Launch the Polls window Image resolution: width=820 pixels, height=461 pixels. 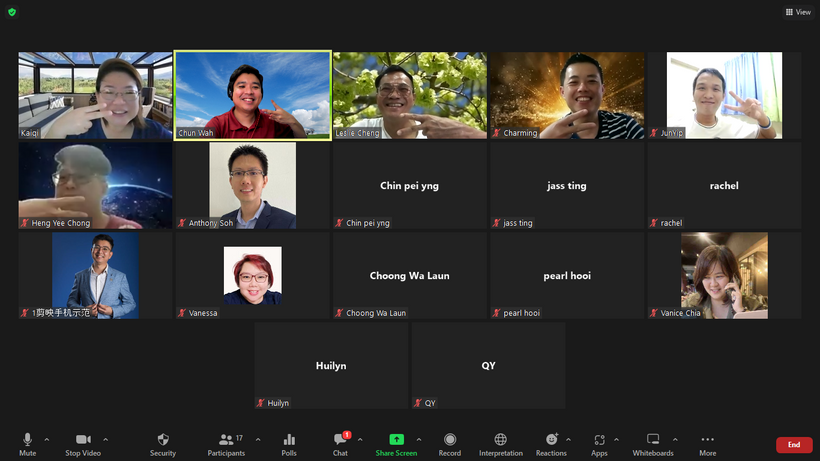coord(289,444)
